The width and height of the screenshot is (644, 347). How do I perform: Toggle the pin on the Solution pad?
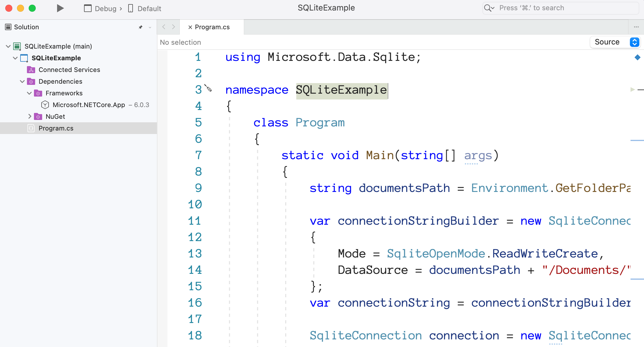point(140,27)
